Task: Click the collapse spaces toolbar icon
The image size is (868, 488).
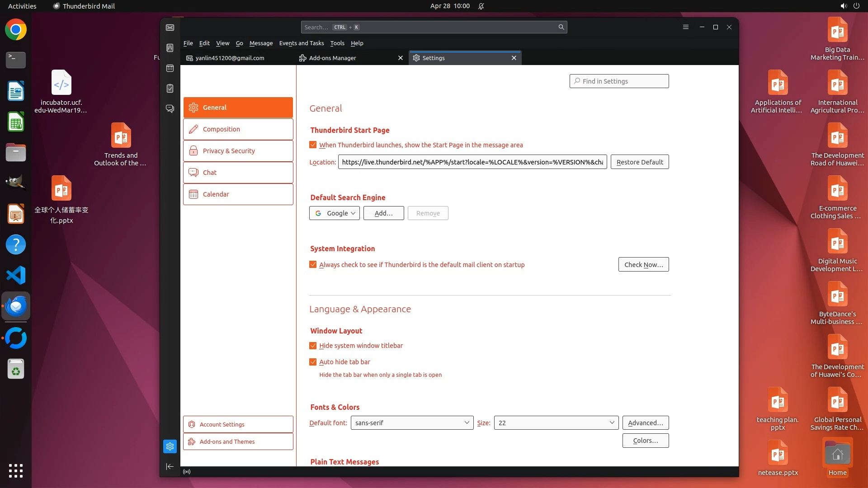Action: (x=170, y=466)
